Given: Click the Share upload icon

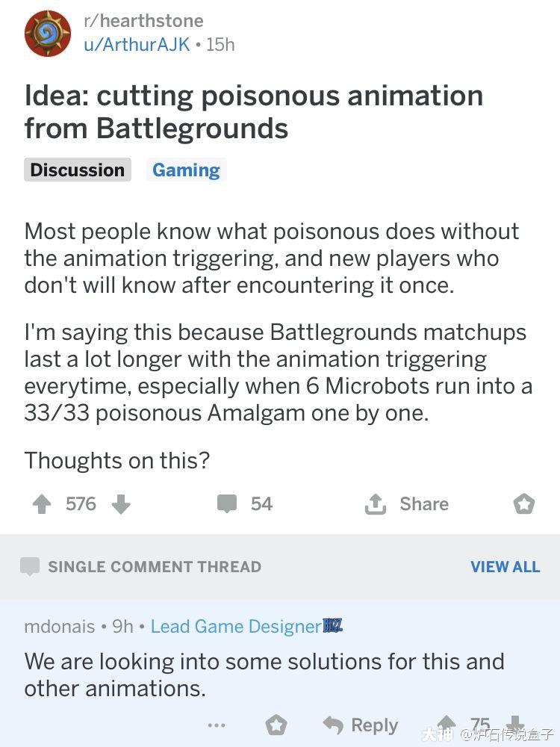Looking at the screenshot, I should tap(376, 504).
